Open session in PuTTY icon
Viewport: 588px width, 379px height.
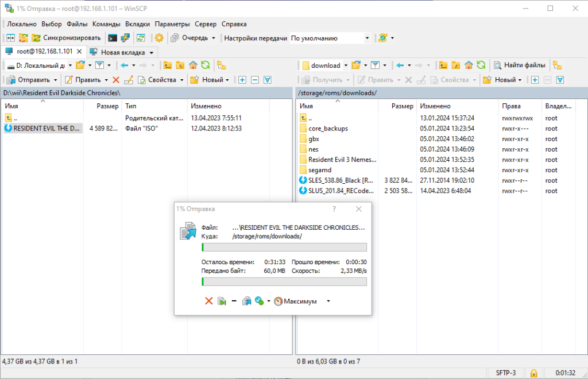click(x=125, y=38)
